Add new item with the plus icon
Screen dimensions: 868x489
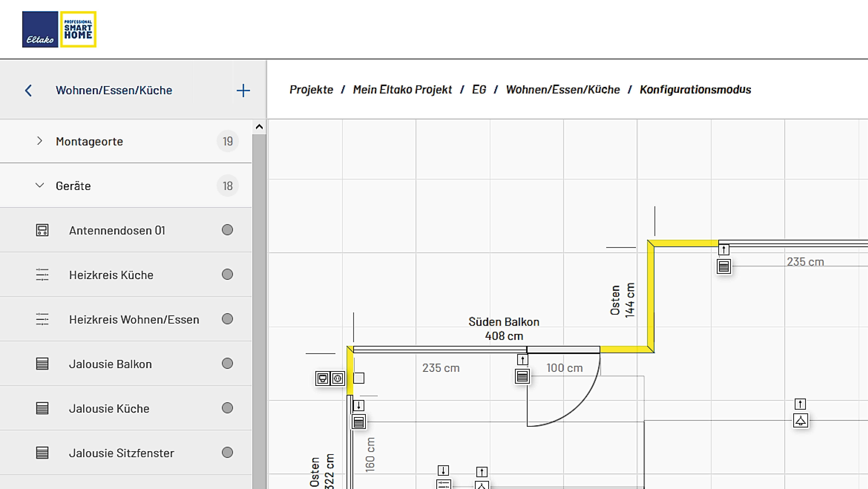coord(243,90)
